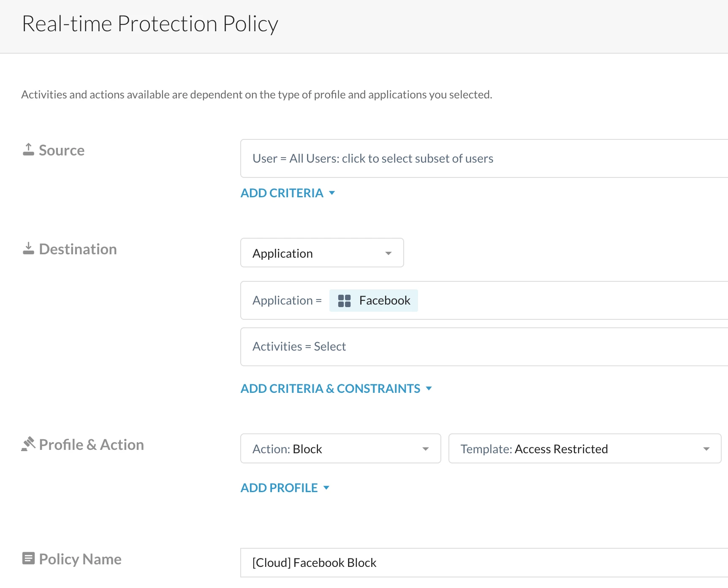Viewport: 728px width, 588px height.
Task: Click the Policy Name text field
Action: point(481,563)
